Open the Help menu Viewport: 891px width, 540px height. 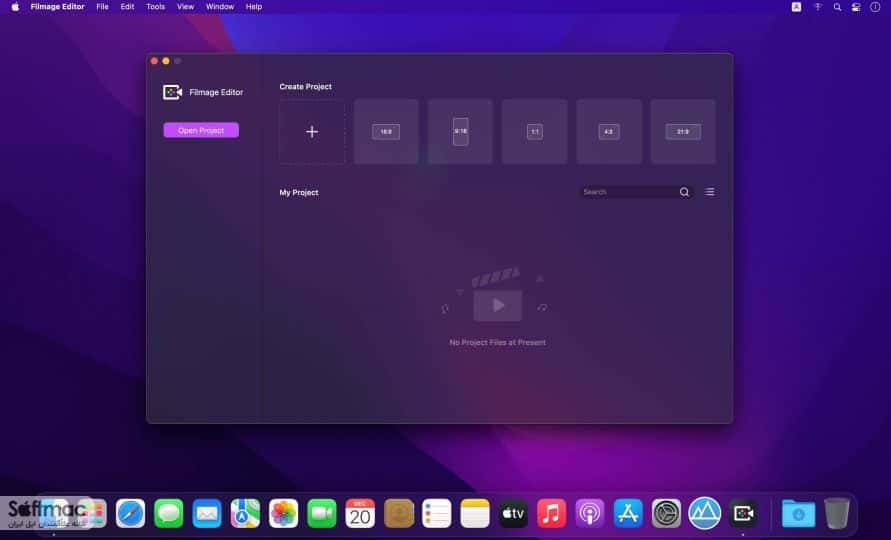point(254,7)
